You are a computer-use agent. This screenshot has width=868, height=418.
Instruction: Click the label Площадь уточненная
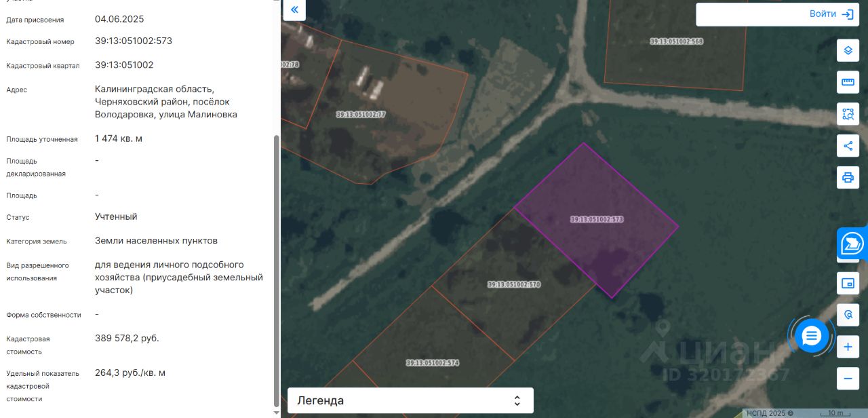tap(42, 140)
